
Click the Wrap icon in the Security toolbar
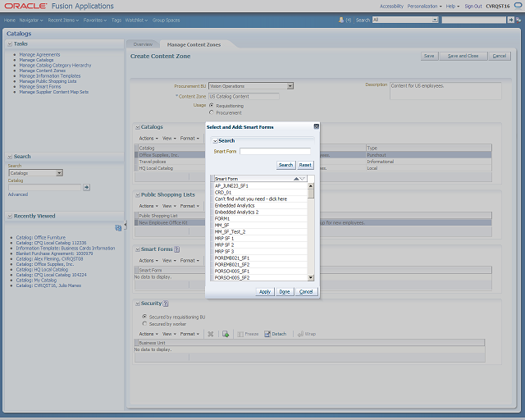[300, 334]
